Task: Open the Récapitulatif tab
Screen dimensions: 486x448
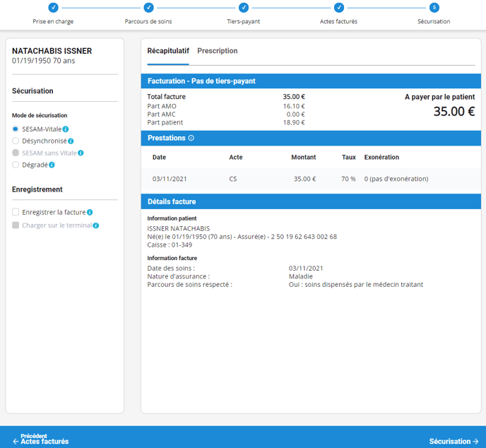Action: pyautogui.click(x=167, y=51)
